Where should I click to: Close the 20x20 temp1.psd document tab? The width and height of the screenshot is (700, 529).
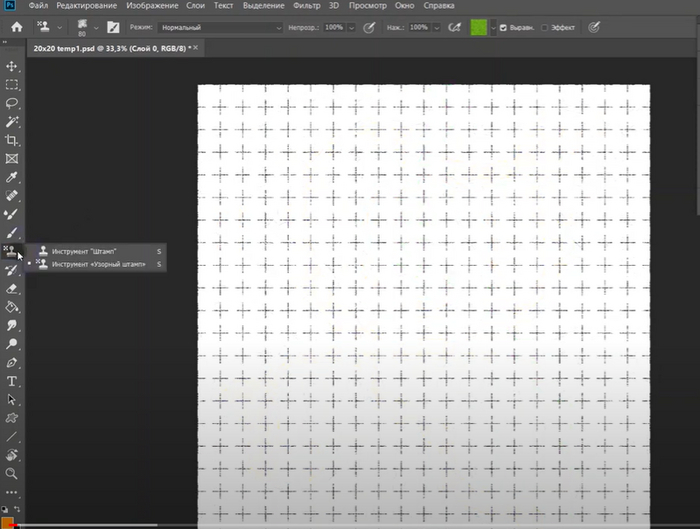point(194,48)
